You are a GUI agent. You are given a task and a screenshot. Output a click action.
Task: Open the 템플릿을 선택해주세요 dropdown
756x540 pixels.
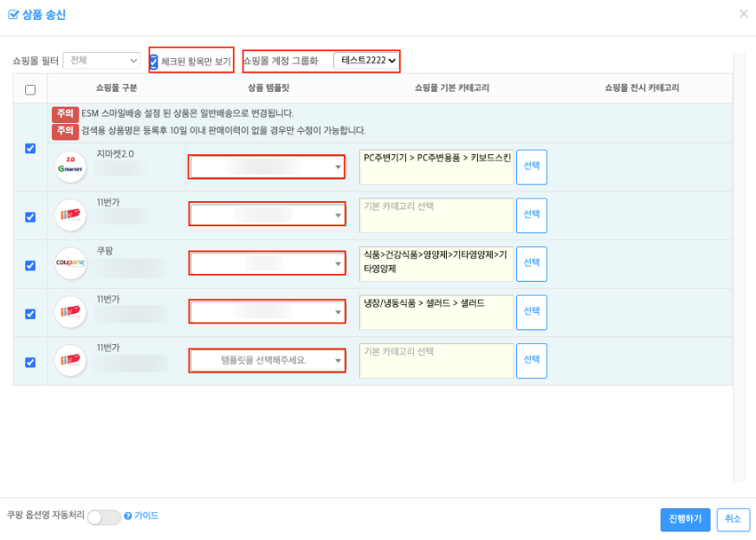267,361
